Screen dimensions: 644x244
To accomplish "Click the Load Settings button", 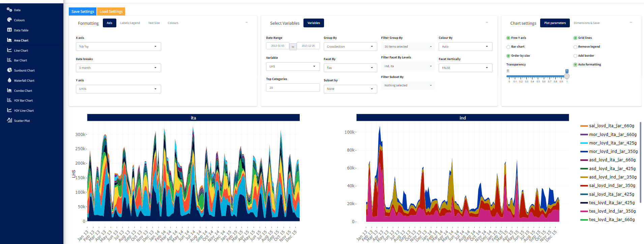I will pyautogui.click(x=111, y=11).
